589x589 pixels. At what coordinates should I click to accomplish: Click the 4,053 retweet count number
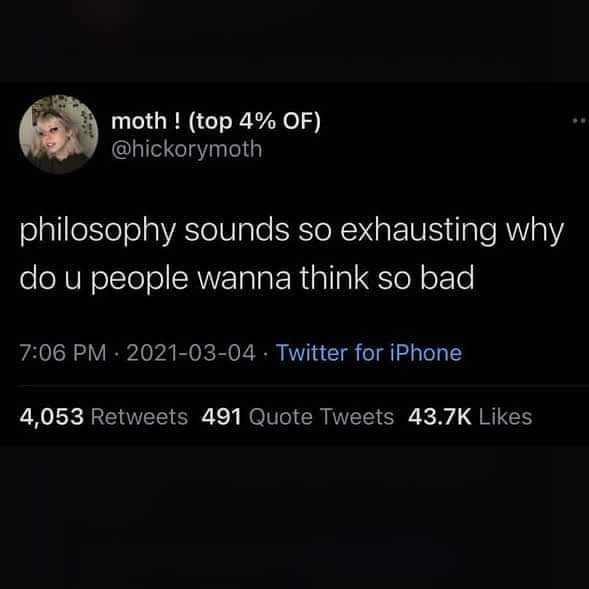coord(51,417)
